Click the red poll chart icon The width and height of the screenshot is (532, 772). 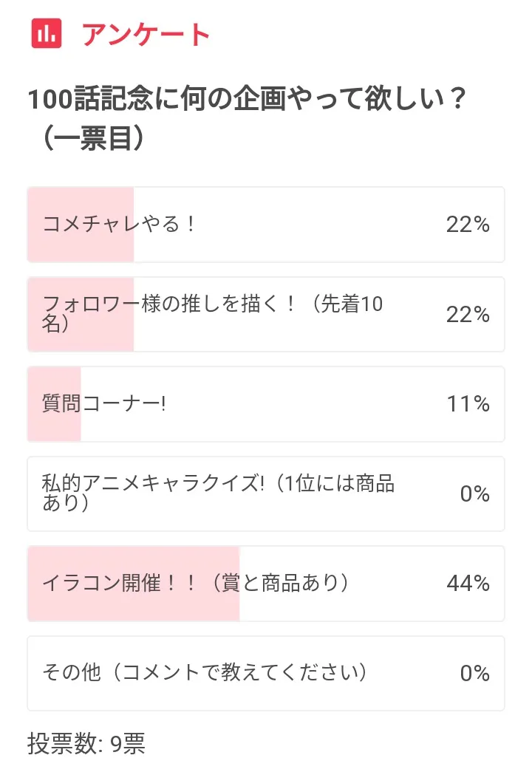[x=46, y=33]
